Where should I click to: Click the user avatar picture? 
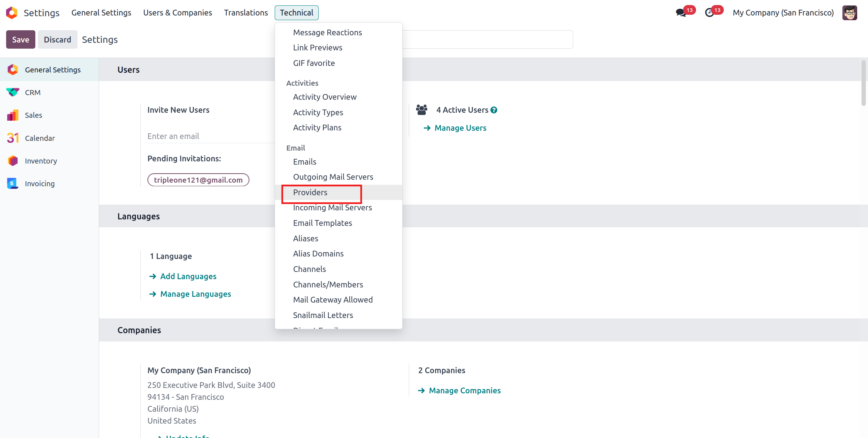pos(849,13)
